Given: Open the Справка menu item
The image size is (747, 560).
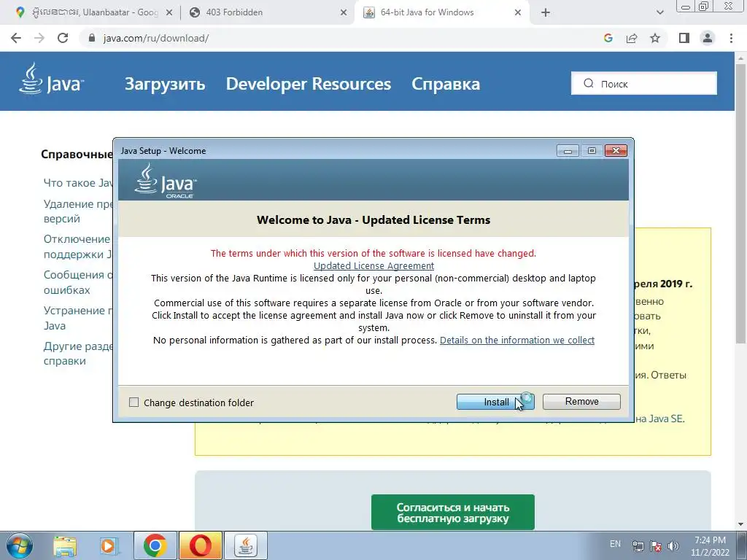Looking at the screenshot, I should pyautogui.click(x=446, y=84).
